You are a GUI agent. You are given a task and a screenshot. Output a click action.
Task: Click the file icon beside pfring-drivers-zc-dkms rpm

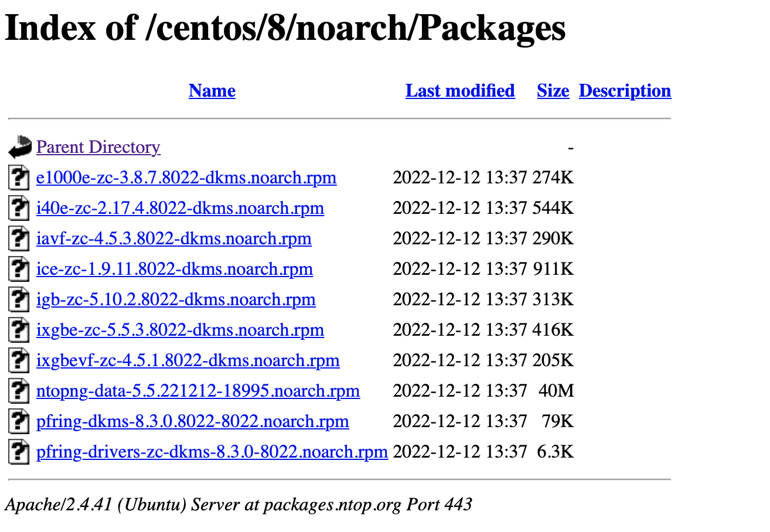(x=18, y=452)
